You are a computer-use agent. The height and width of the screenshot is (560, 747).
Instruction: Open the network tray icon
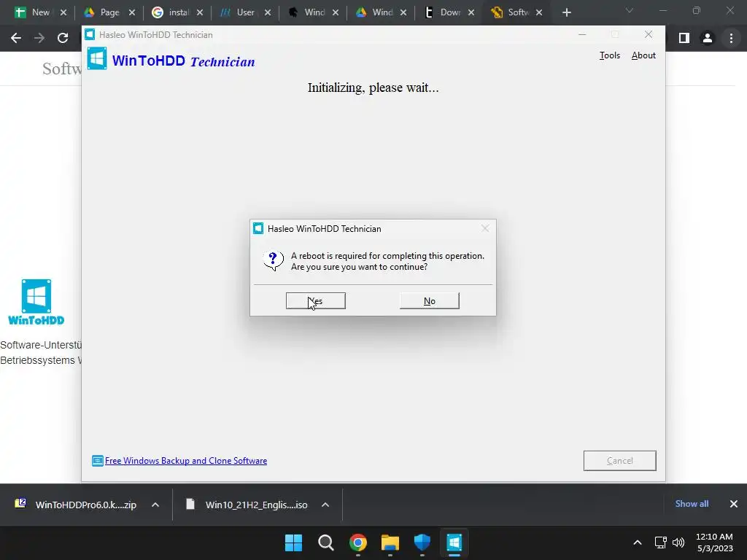pos(661,542)
